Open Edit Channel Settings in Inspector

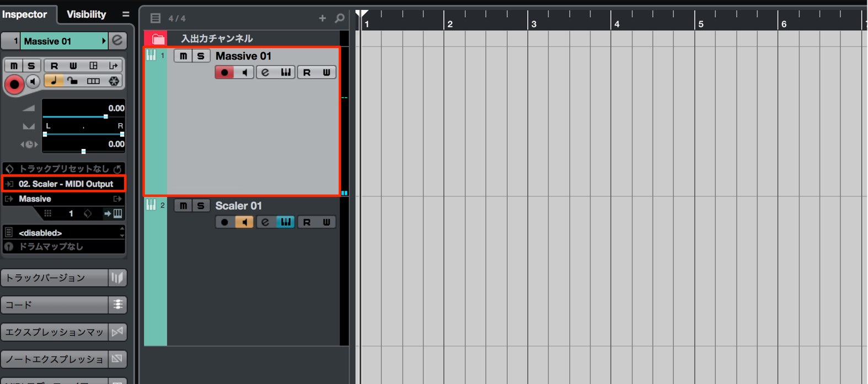tap(117, 41)
